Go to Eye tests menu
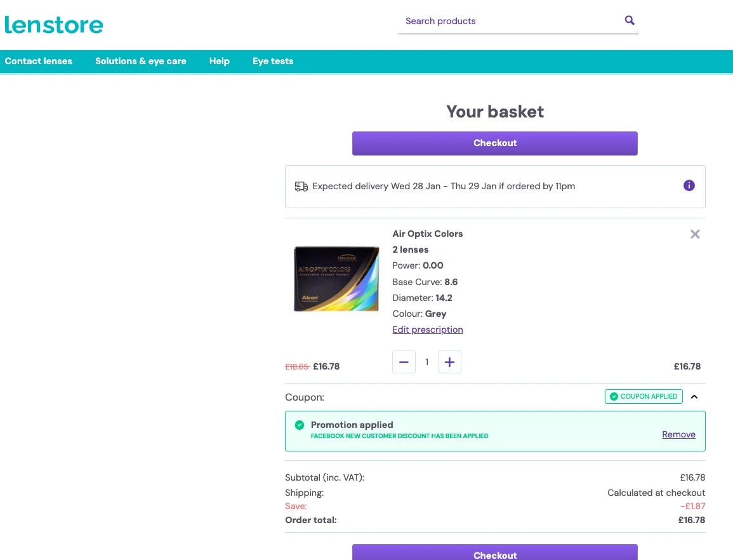Image resolution: width=733 pixels, height=560 pixels. point(273,61)
